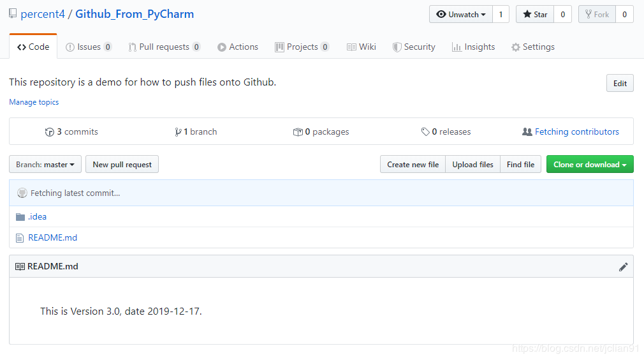
Task: Open the Clone or download dropdown
Action: coord(589,165)
